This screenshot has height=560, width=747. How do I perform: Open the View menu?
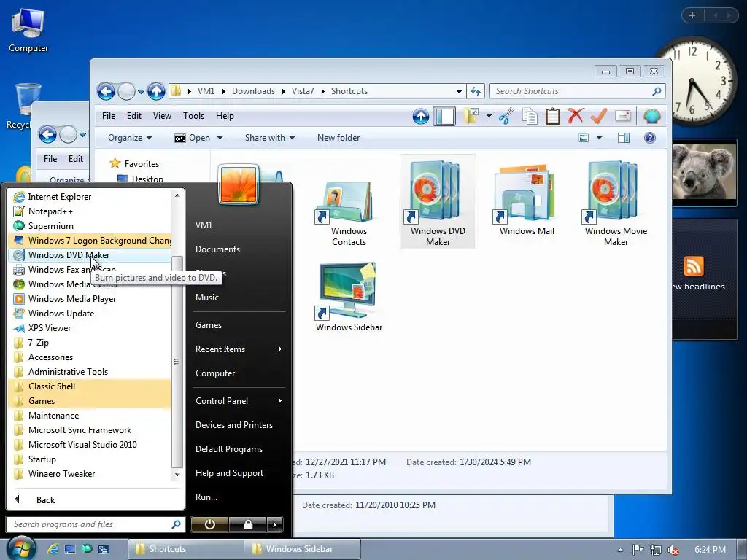(x=162, y=116)
